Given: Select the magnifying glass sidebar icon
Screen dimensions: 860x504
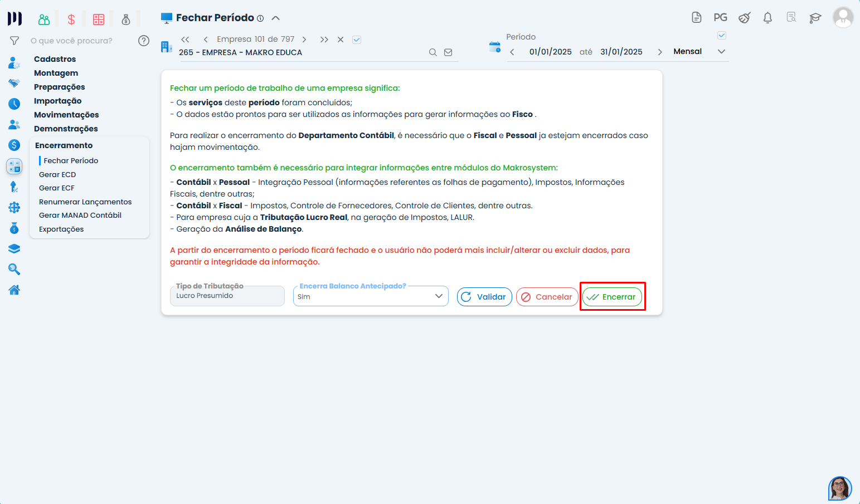Looking at the screenshot, I should (x=14, y=270).
